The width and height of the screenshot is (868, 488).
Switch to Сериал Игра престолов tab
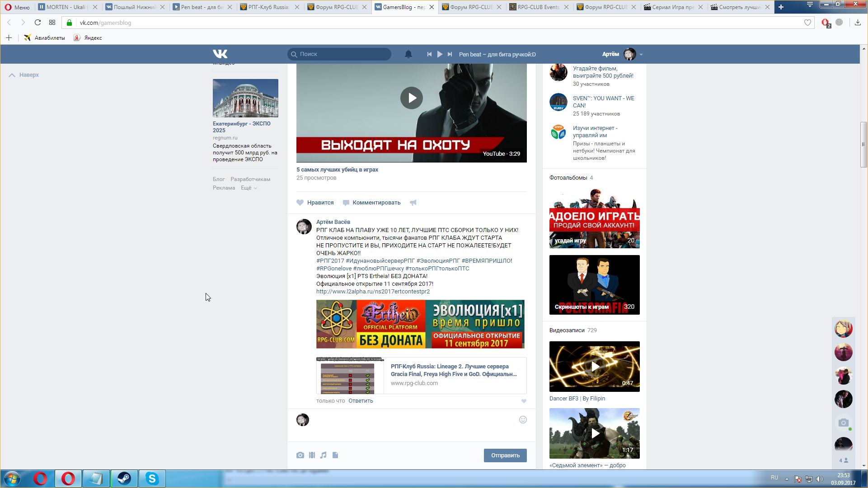click(673, 7)
